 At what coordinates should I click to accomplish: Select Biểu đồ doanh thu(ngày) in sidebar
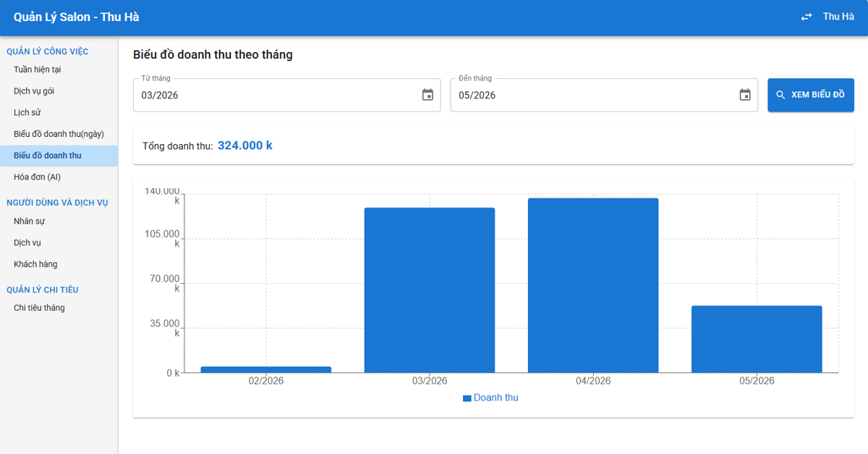click(59, 134)
